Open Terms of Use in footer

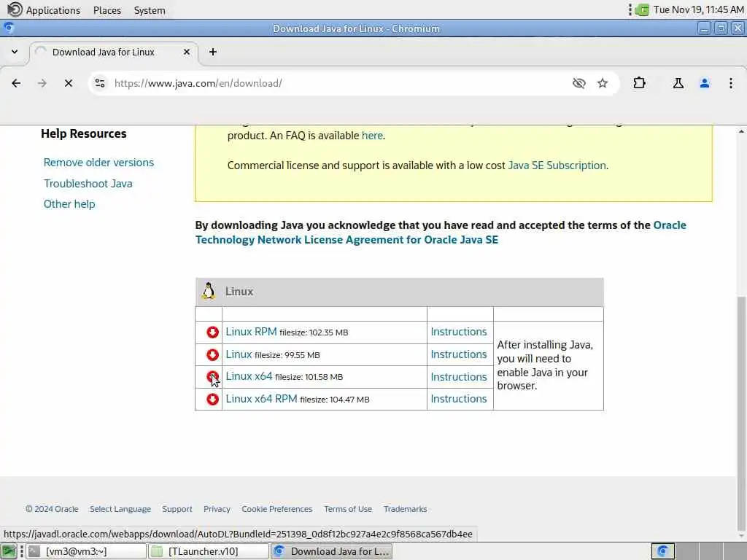348,509
